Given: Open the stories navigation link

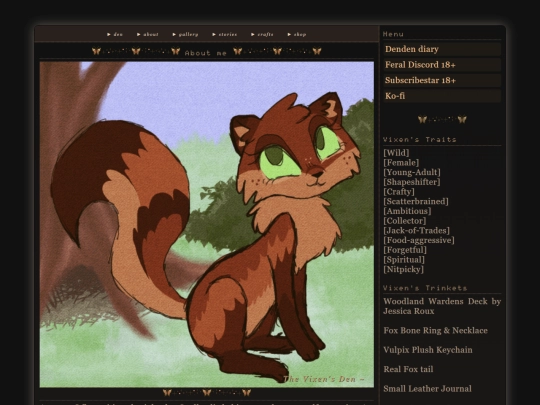Looking at the screenshot, I should click(x=225, y=34).
